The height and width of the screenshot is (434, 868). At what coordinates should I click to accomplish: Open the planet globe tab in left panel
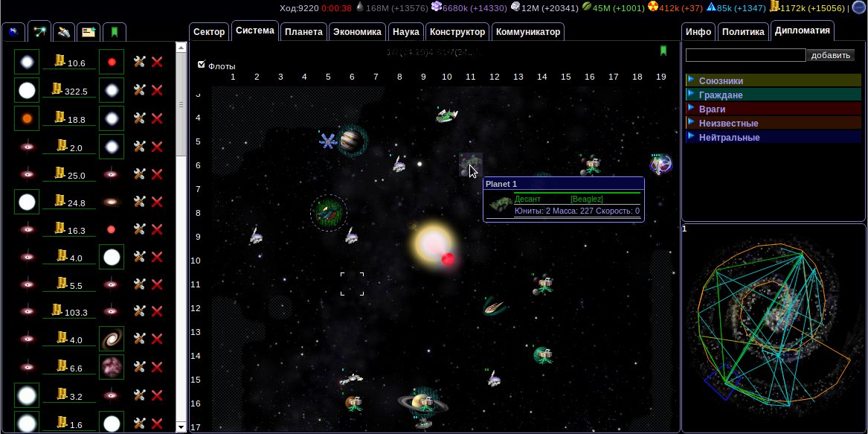13,31
